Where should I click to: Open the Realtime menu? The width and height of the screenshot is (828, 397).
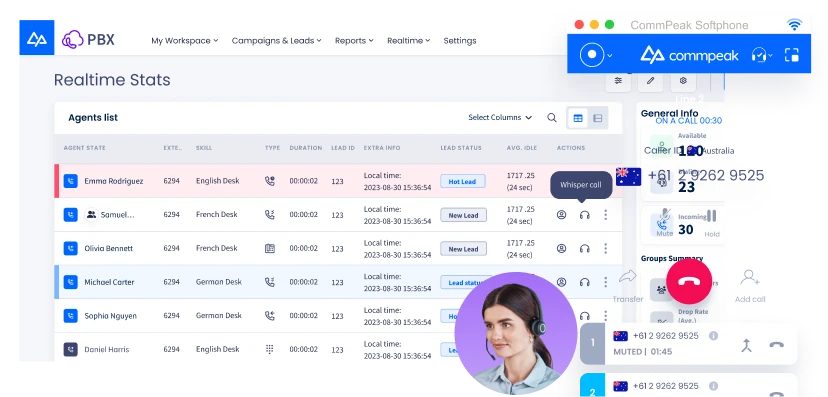point(408,41)
